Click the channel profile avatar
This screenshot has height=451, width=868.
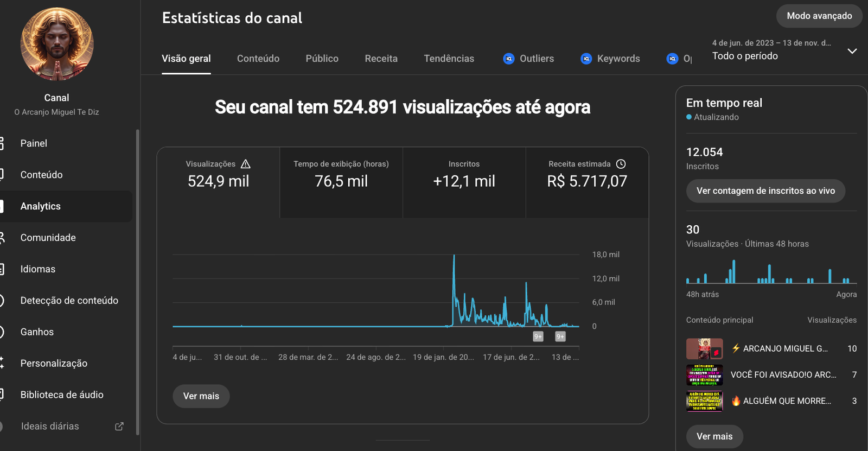click(57, 45)
